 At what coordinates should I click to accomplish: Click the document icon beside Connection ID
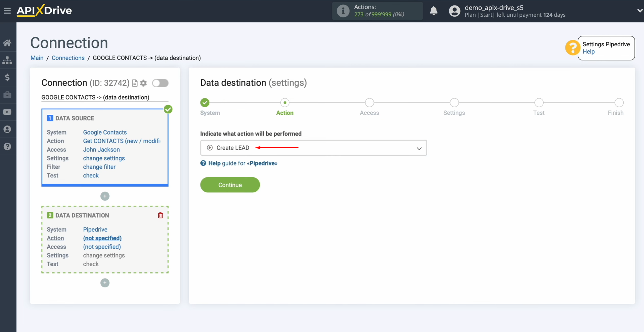pyautogui.click(x=135, y=83)
